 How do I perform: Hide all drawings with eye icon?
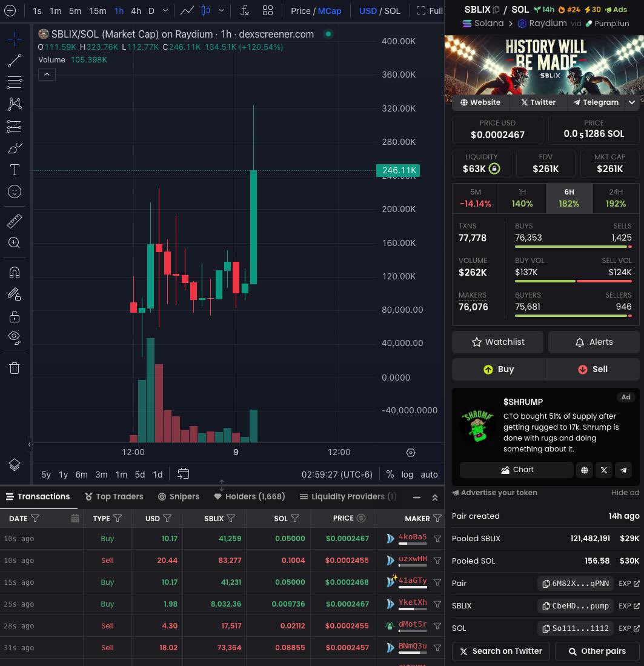(15, 338)
